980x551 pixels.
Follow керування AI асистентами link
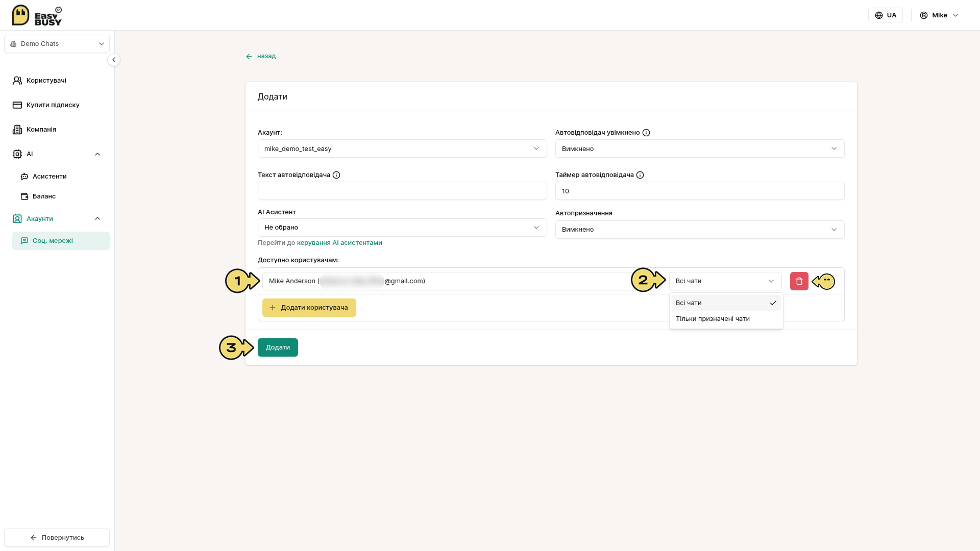pos(339,243)
